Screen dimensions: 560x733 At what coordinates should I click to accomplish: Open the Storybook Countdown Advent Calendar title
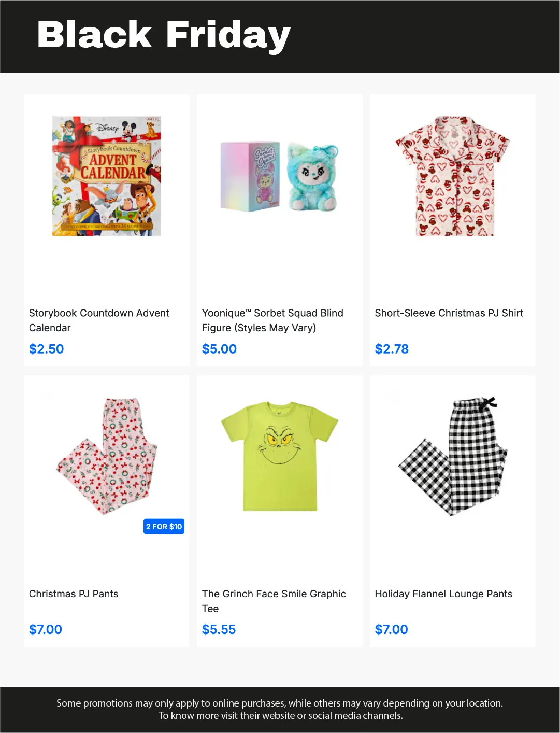point(99,320)
